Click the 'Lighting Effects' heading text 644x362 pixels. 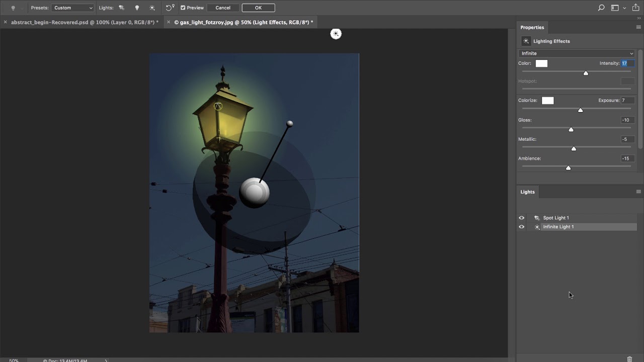point(551,41)
